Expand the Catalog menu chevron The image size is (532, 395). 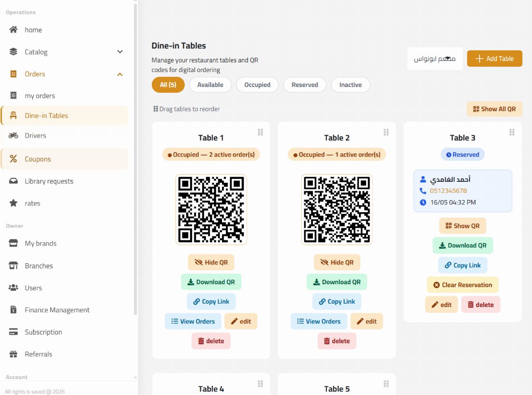pos(120,52)
